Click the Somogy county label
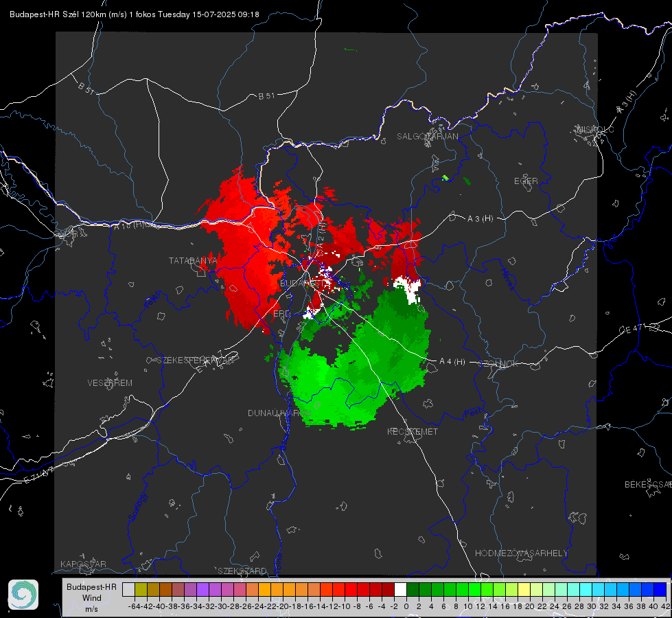Screen dimensions: 672x618 click(x=137, y=507)
